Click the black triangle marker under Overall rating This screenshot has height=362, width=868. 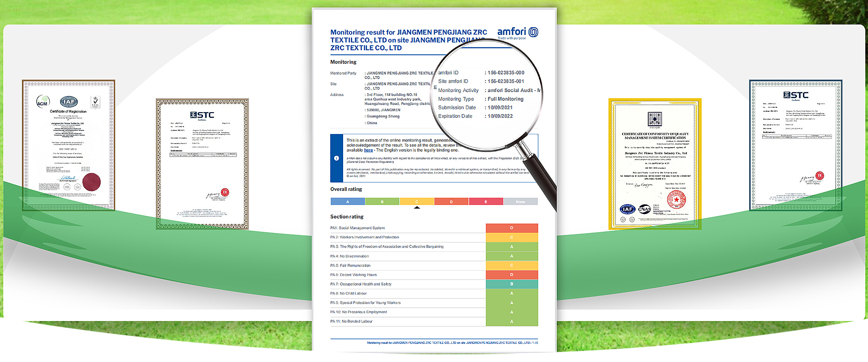(x=417, y=208)
